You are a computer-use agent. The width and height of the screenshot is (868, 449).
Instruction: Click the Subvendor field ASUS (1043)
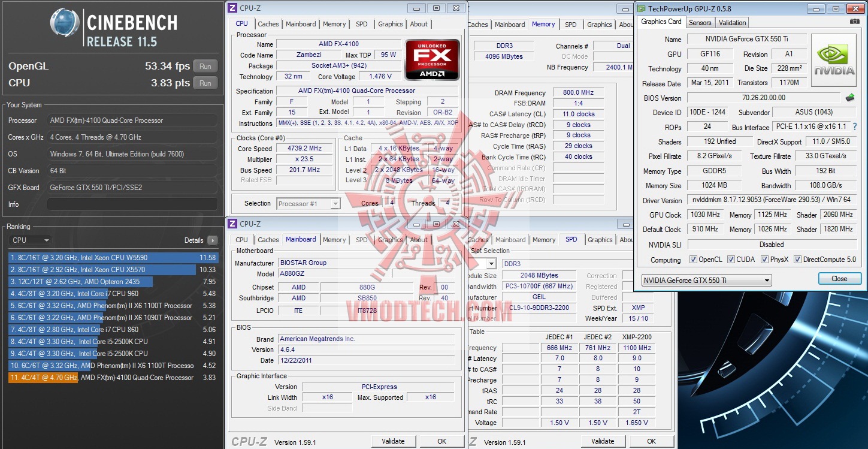click(x=813, y=112)
